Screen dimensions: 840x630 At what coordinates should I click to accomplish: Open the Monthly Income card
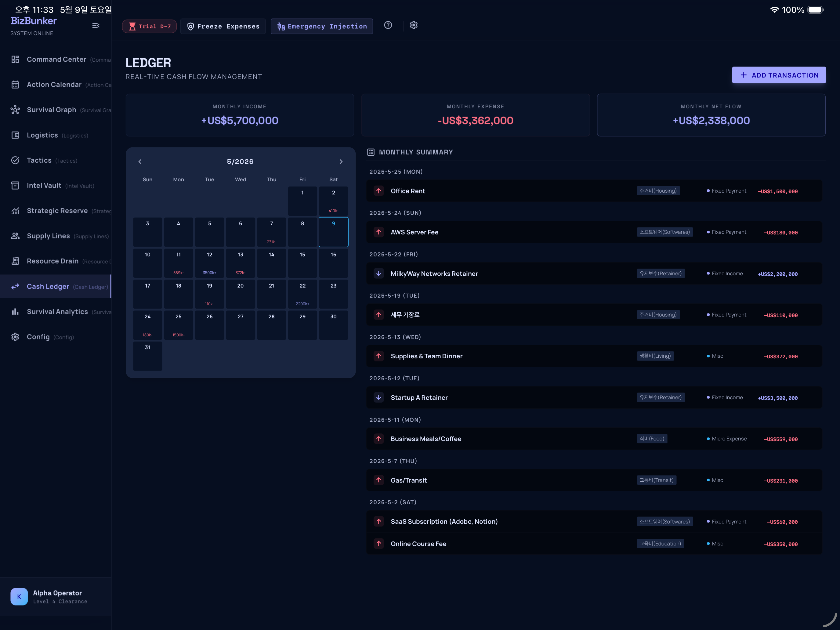point(240,115)
